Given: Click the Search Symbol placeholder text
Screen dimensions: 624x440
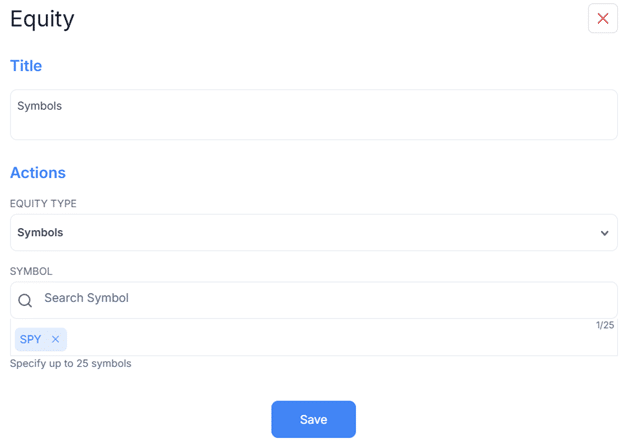Looking at the screenshot, I should coord(86,298).
